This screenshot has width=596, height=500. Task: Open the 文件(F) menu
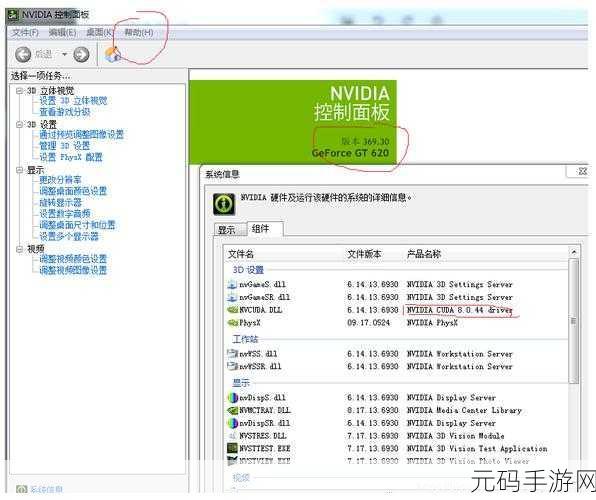click(x=25, y=33)
